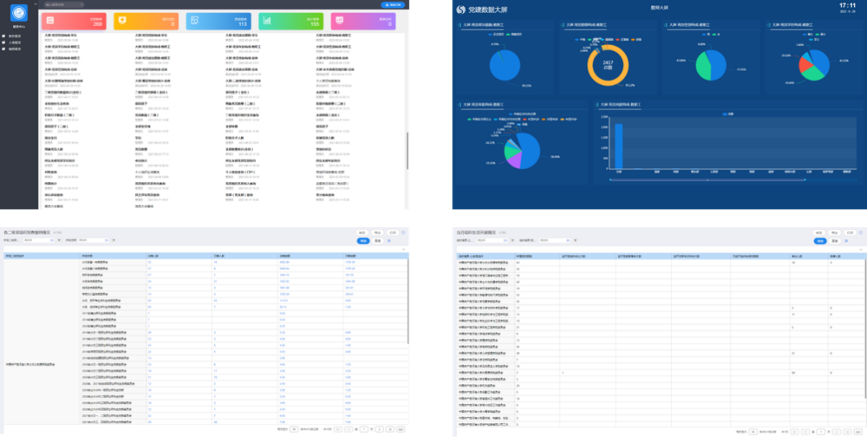Click the help icon beside the party fee table buttons
868x440 pixels.
tap(403, 232)
